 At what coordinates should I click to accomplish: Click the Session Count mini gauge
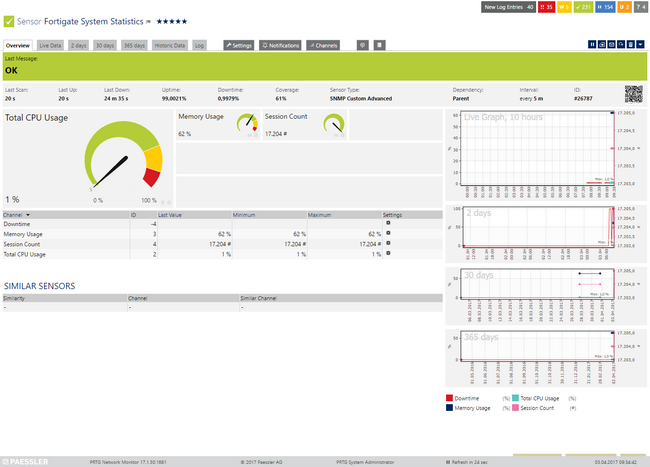tap(334, 123)
